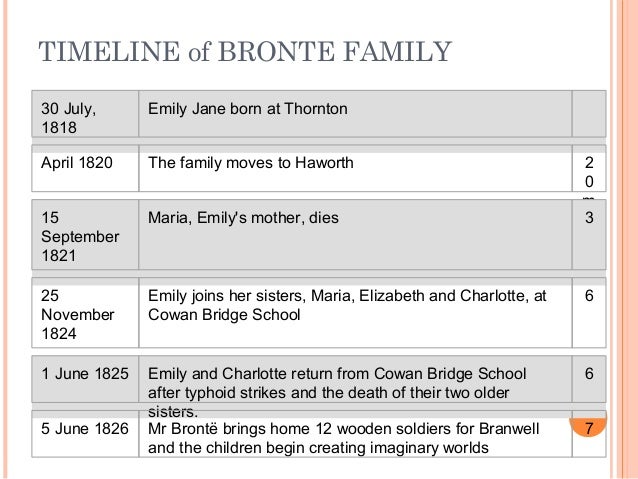Click the '6' cell in the 1 June 1825 row
This screenshot has height=479, width=638.
coord(588,373)
